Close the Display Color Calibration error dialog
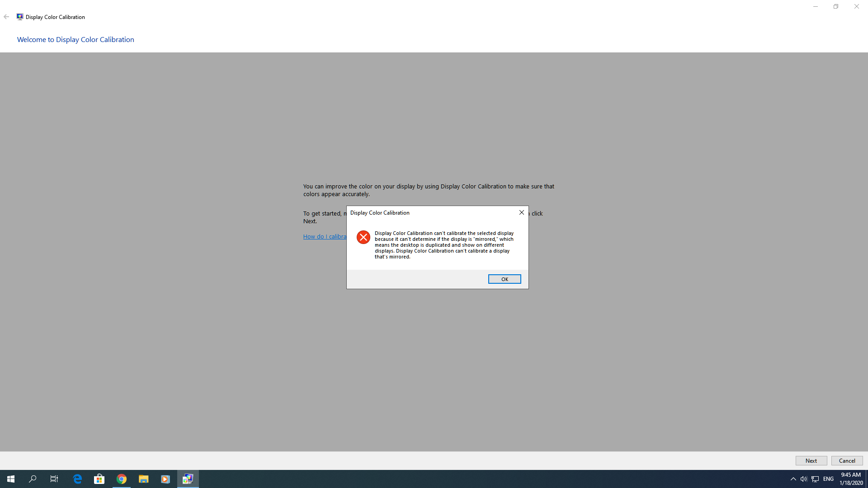This screenshot has width=868, height=488. point(522,212)
